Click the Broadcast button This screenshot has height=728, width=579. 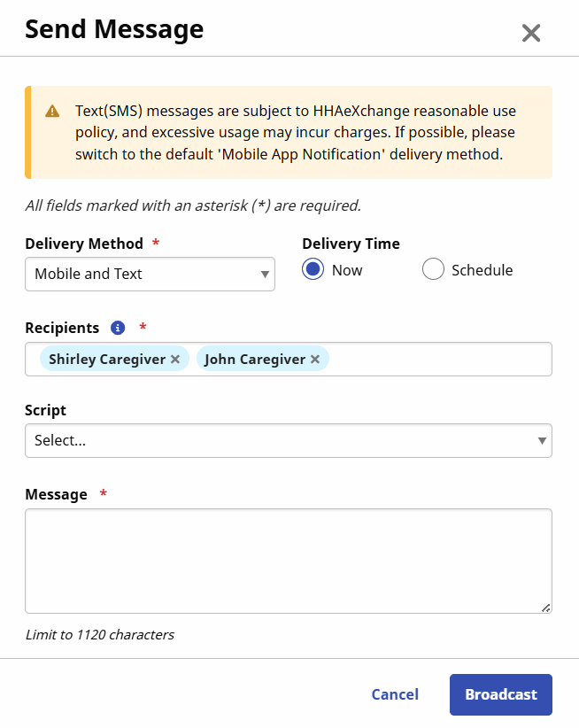coord(500,694)
